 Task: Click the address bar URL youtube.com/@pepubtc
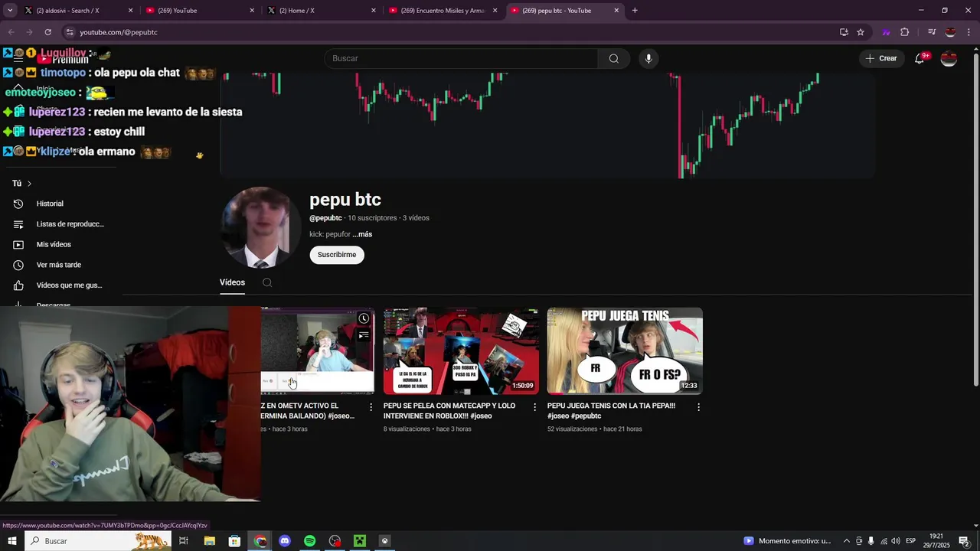coord(119,32)
